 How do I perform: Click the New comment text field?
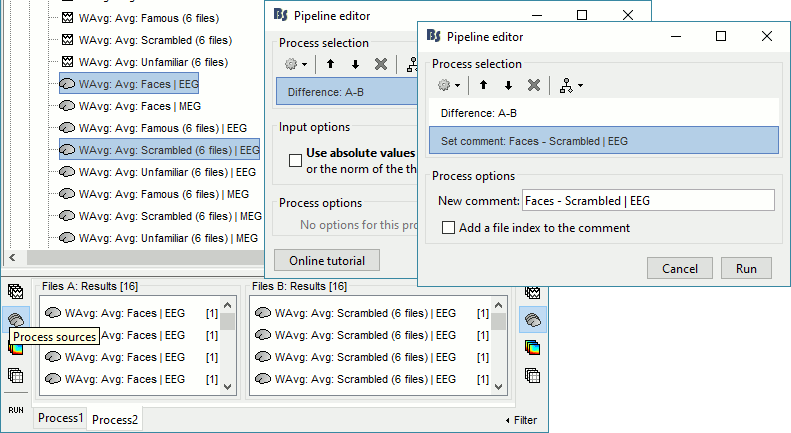tap(646, 201)
